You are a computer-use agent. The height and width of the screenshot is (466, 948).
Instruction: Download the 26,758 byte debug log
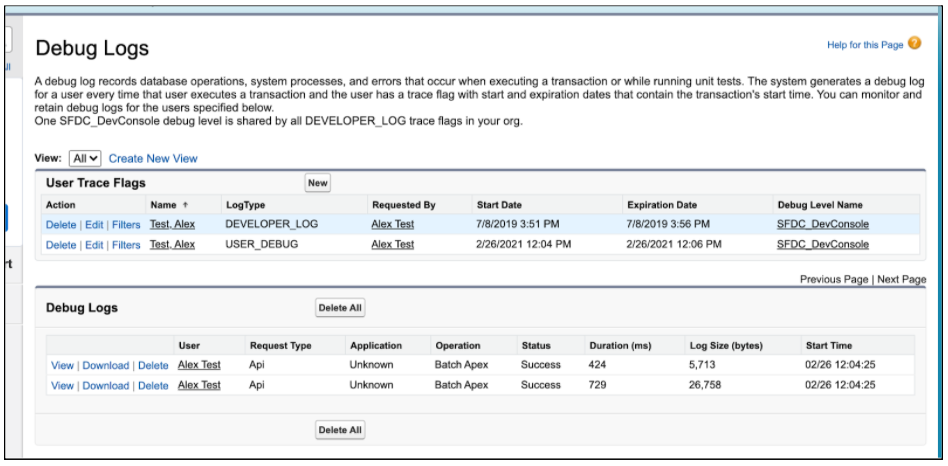pyautogui.click(x=106, y=385)
